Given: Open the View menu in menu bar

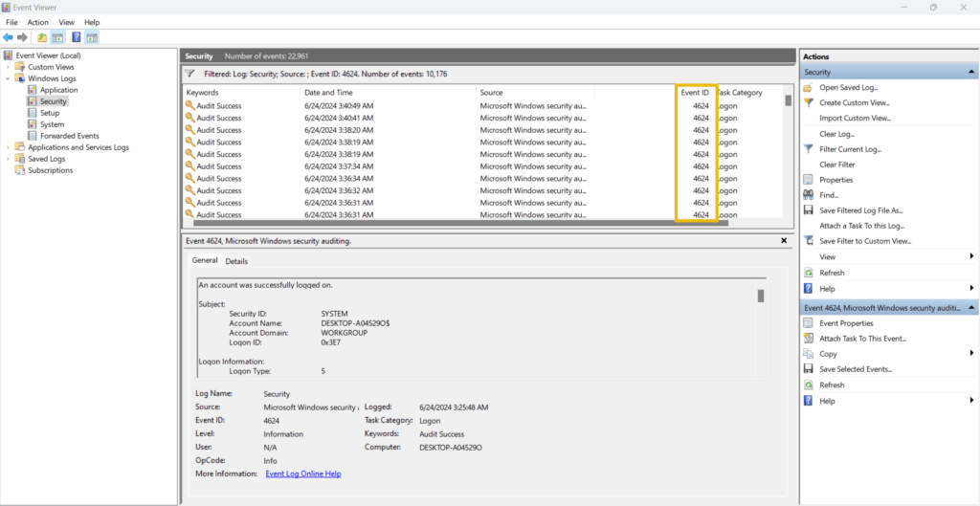Looking at the screenshot, I should 66,22.
